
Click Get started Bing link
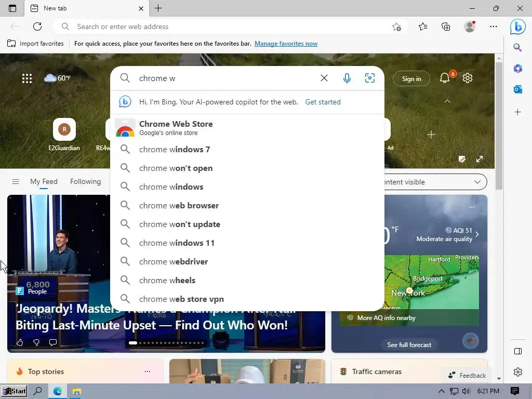[x=323, y=102]
